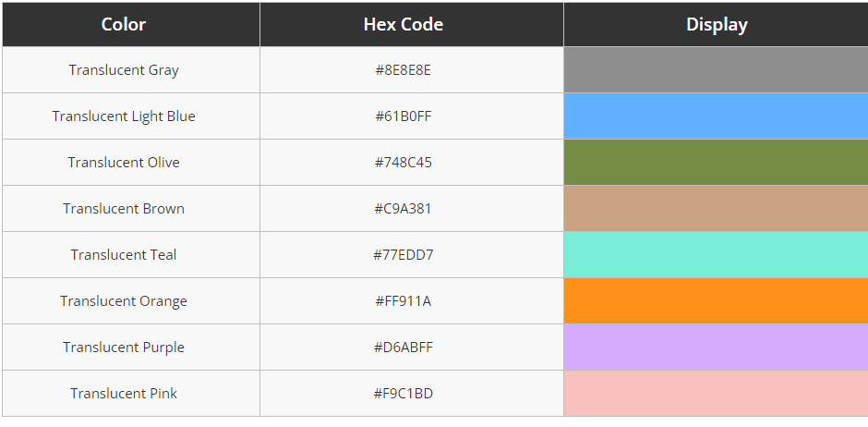This screenshot has width=868, height=427.
Task: Select the Translucent Light Blue display swatch
Action: point(716,116)
